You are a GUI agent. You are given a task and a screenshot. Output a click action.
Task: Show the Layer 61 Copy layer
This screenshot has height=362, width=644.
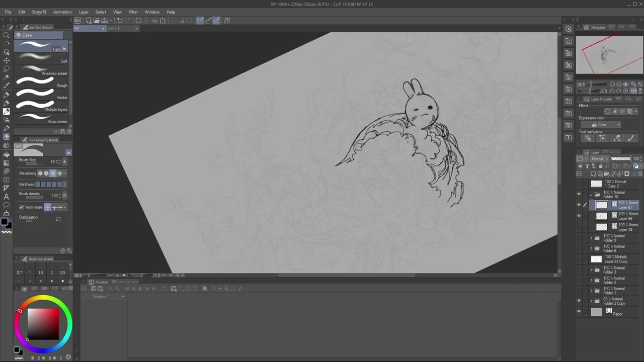(x=579, y=259)
